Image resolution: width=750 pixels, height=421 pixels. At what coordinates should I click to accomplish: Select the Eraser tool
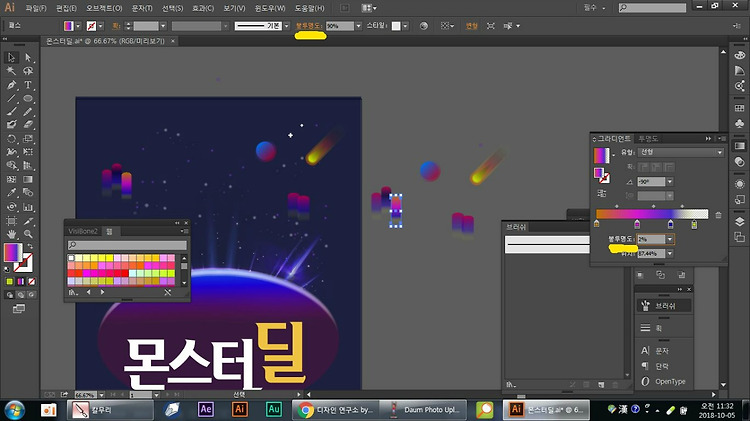[28, 124]
